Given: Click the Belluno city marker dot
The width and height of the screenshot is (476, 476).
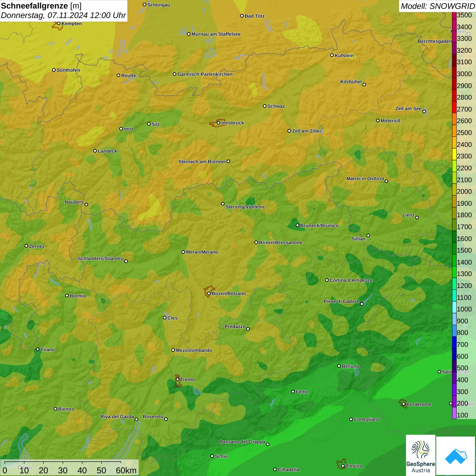Looking at the screenshot, I should coord(339,366).
